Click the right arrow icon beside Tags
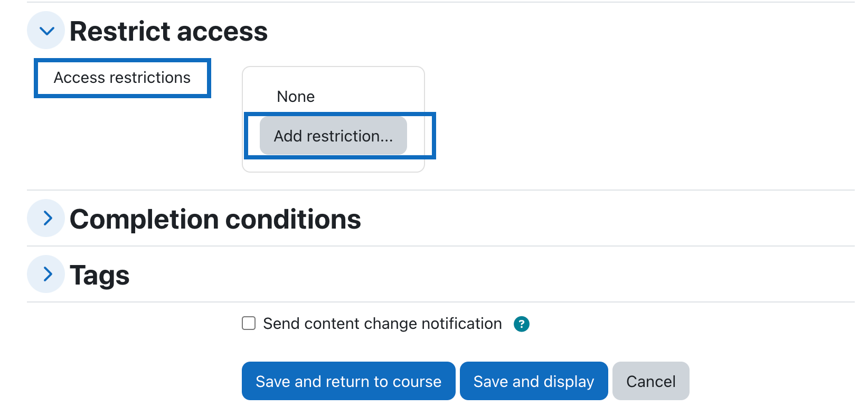868x416 pixels. click(x=46, y=274)
